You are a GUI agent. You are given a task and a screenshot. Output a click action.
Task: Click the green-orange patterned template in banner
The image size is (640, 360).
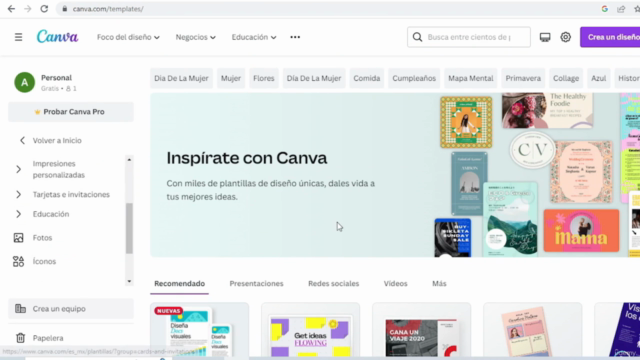[466, 122]
